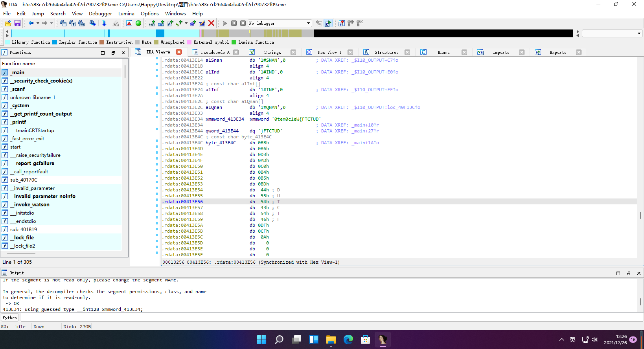Close the Strings tab
The image size is (644, 349).
pos(293,52)
